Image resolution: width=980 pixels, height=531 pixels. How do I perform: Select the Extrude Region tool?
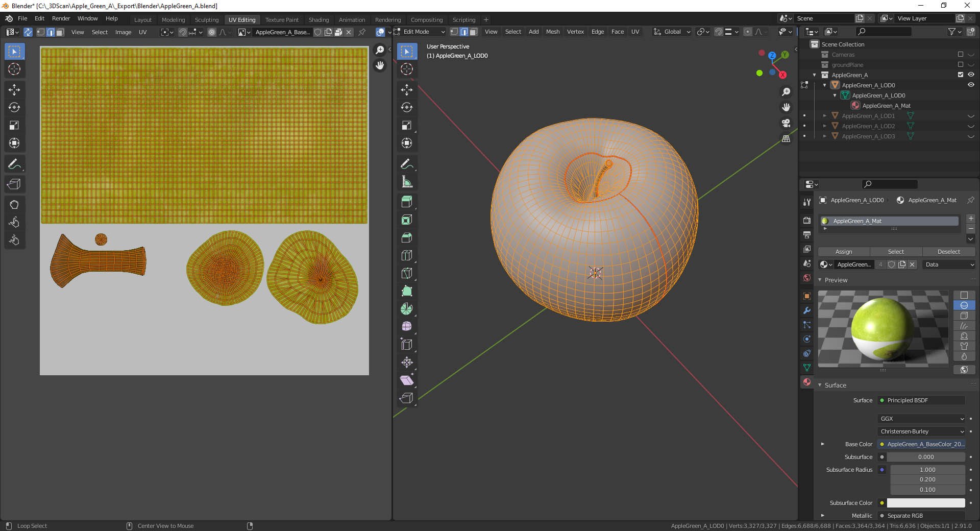tap(407, 202)
